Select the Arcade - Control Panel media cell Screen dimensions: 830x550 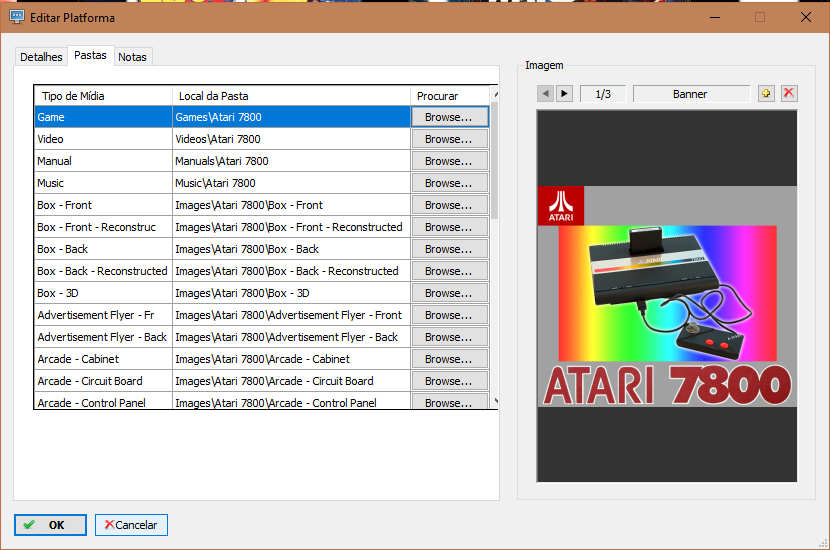[x=103, y=401]
